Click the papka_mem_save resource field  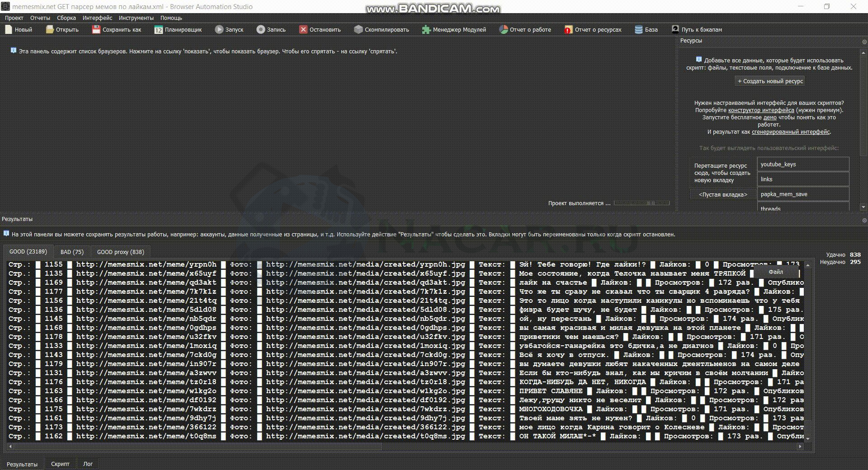pyautogui.click(x=803, y=194)
